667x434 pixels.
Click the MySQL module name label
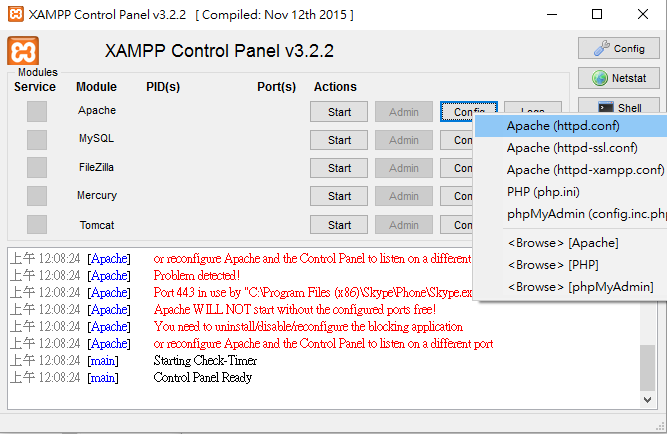(x=96, y=139)
